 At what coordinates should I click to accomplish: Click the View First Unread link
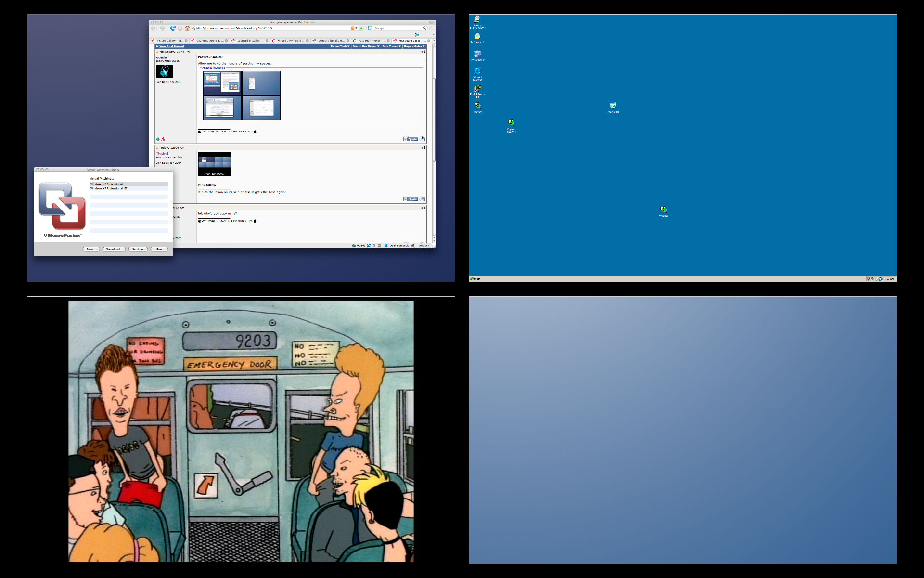coord(171,46)
